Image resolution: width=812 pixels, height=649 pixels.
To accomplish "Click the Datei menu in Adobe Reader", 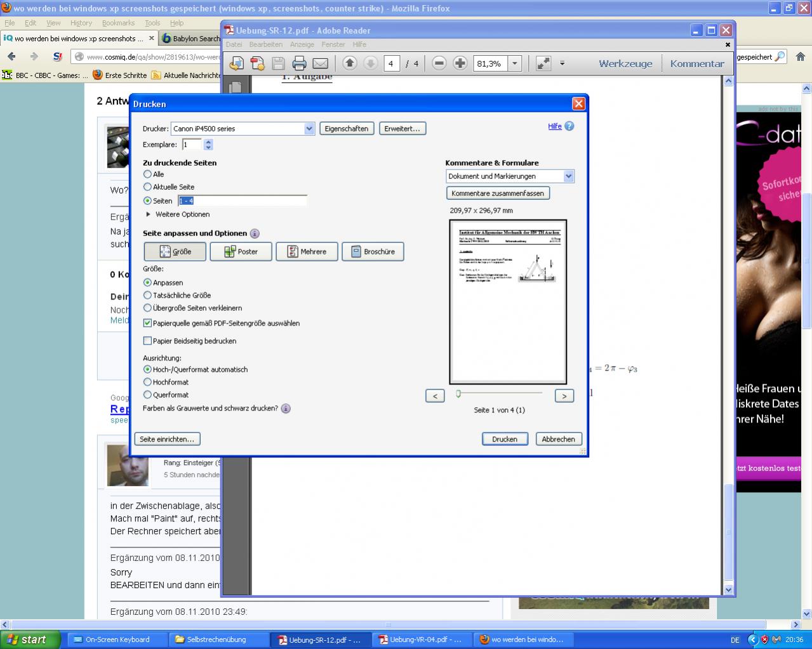I will (x=234, y=44).
